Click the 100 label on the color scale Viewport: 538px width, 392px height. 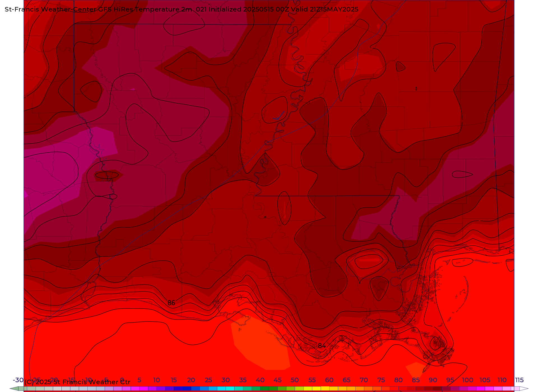(x=468, y=380)
